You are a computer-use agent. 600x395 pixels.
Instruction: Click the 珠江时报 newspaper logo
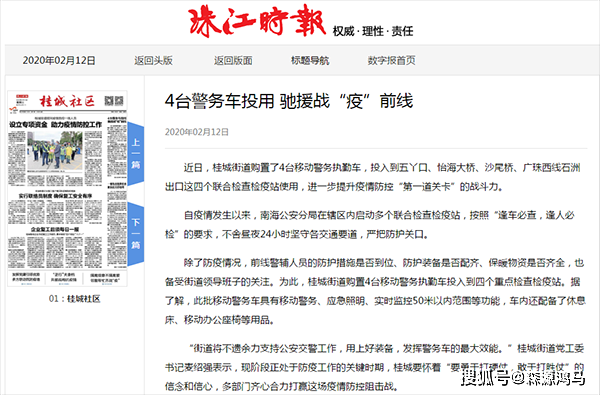(x=257, y=21)
